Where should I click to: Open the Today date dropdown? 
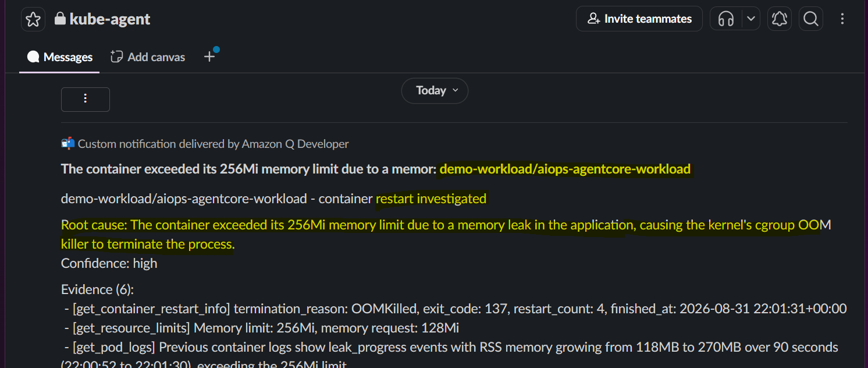[x=435, y=90]
